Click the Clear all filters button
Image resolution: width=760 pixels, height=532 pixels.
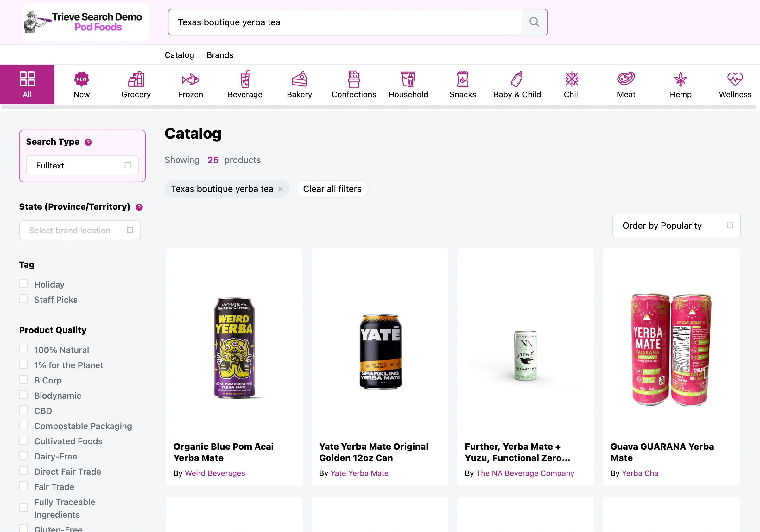click(332, 189)
